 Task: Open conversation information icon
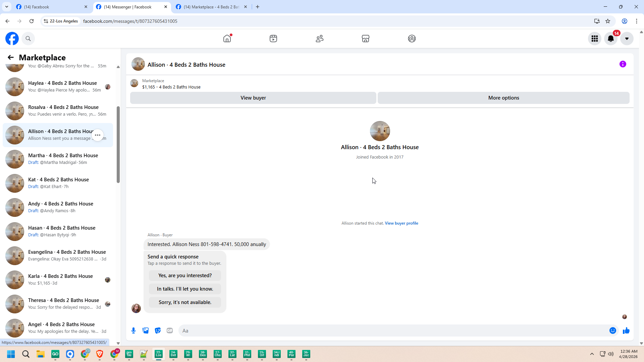point(623,64)
